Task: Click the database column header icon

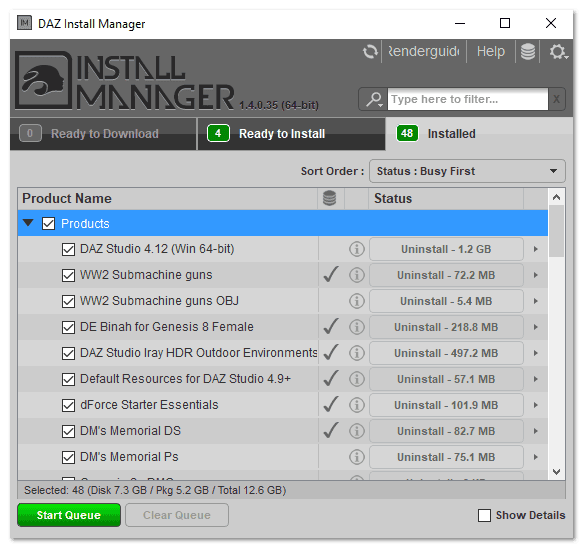Action: coord(329,198)
